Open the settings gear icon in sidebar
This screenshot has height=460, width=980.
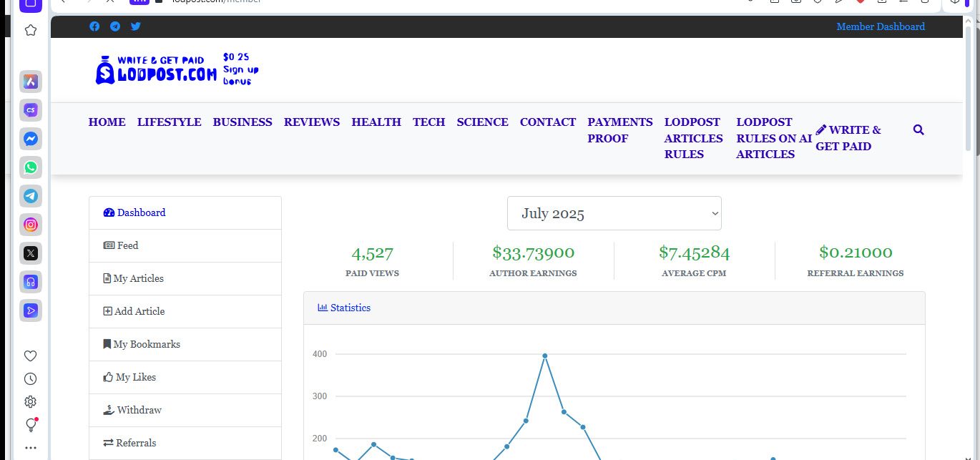[x=31, y=402]
